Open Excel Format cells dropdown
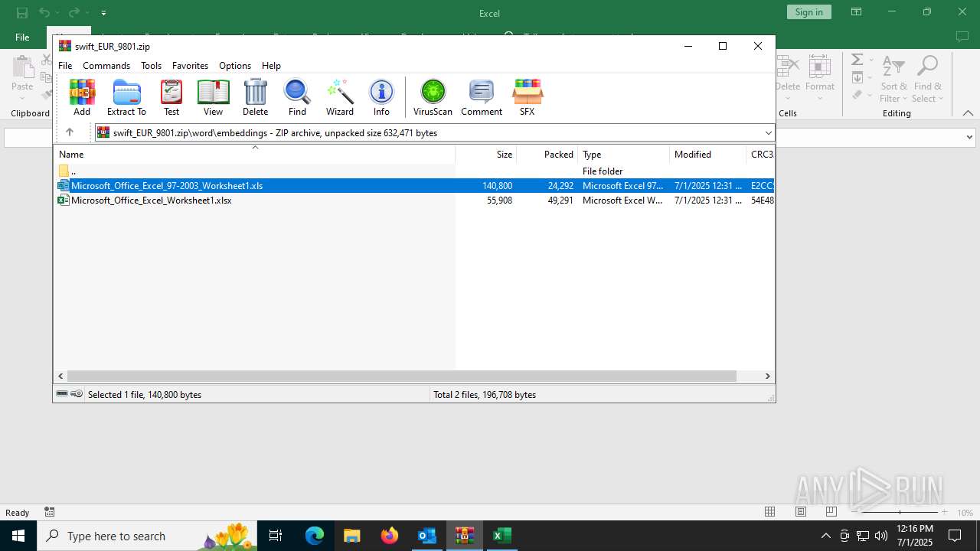 pos(820,79)
